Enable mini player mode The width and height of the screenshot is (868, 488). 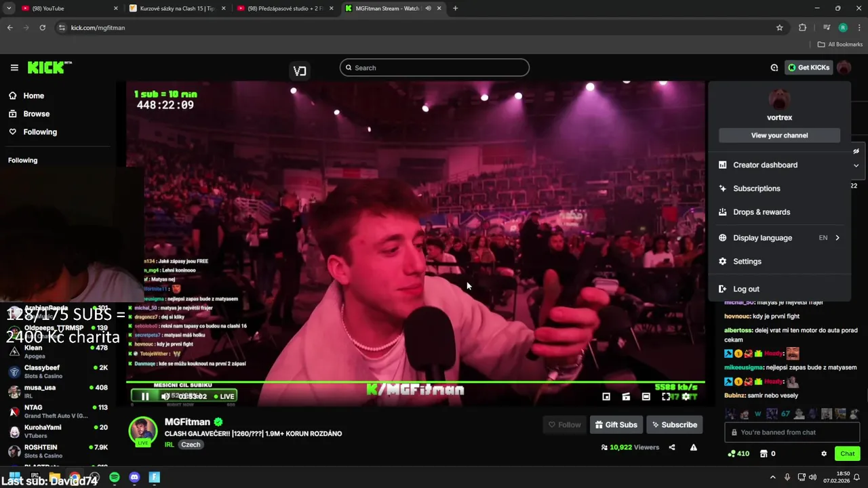click(606, 396)
